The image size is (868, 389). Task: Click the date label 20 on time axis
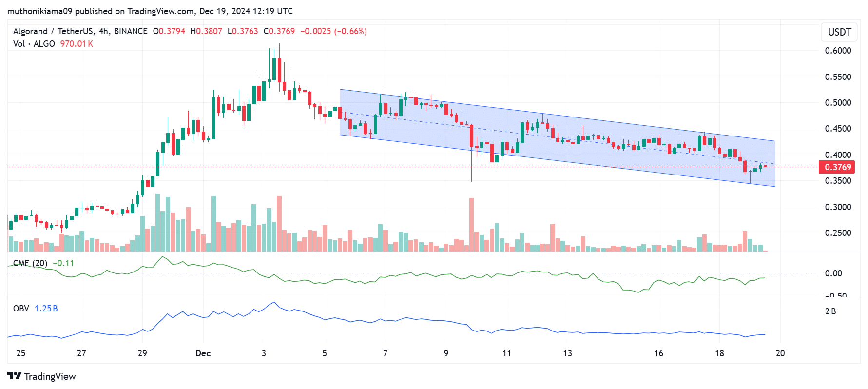coord(780,353)
